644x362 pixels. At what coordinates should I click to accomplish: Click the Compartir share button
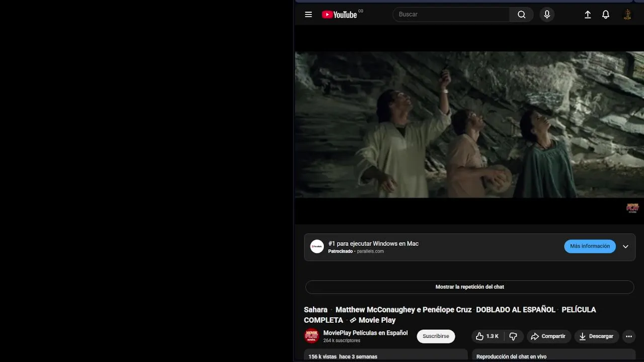pyautogui.click(x=548, y=336)
